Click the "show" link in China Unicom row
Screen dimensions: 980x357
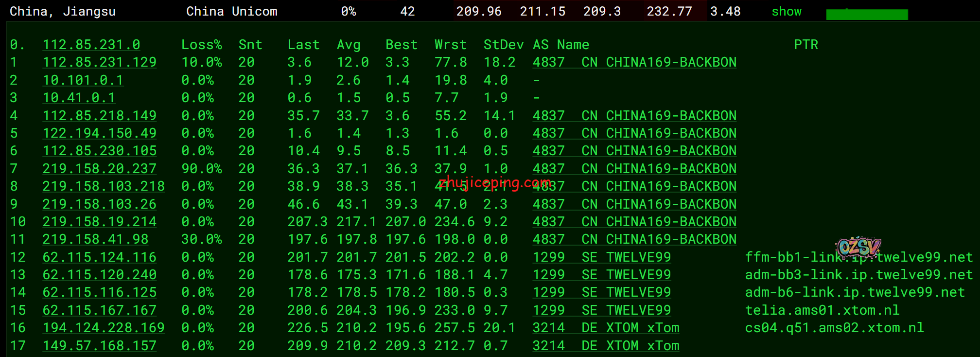pos(786,12)
